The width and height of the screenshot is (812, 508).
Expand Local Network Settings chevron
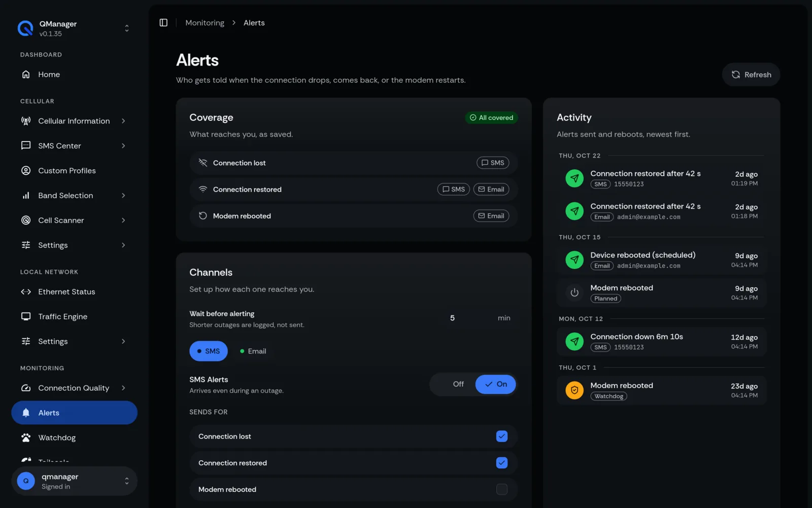(123, 341)
